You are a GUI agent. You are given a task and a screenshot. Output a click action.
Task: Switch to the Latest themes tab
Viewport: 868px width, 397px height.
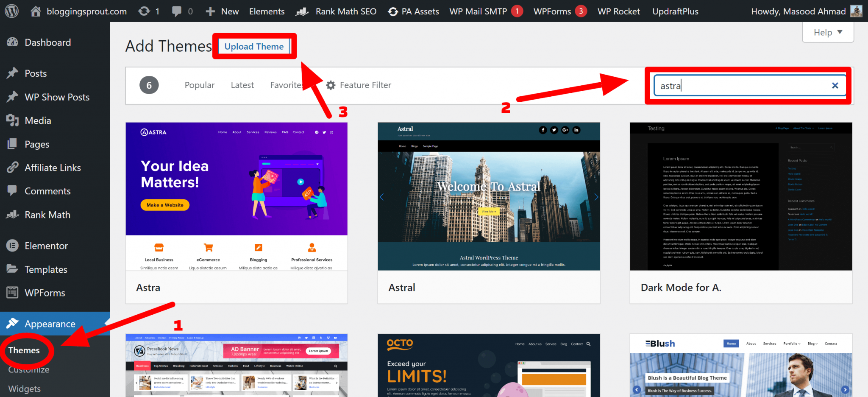242,85
